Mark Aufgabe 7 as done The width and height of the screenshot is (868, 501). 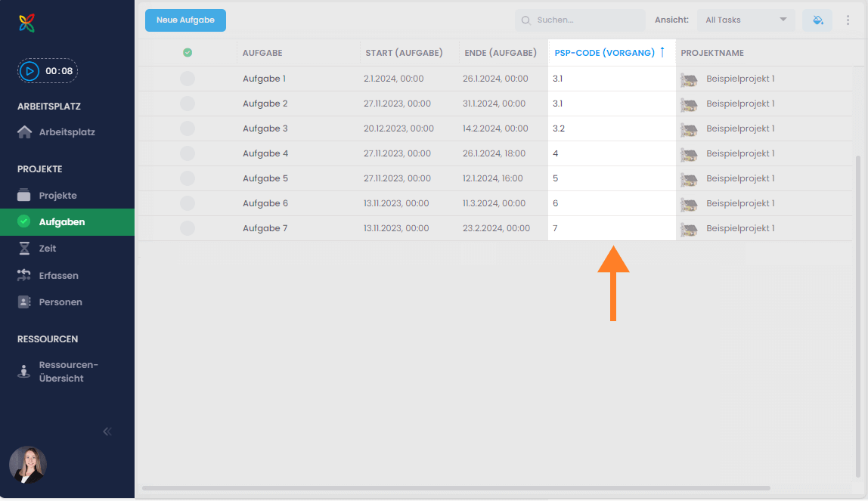click(x=188, y=227)
